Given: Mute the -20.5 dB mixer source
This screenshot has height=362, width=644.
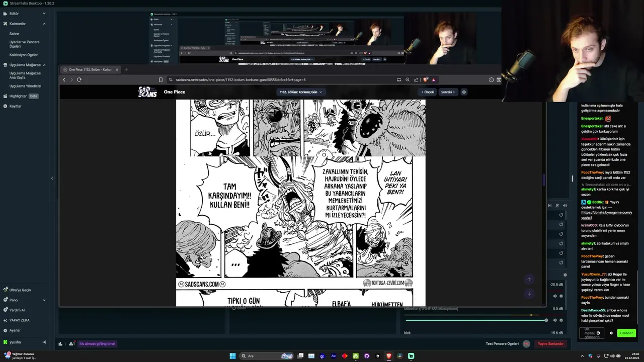Looking at the screenshot, I should click(x=555, y=296).
